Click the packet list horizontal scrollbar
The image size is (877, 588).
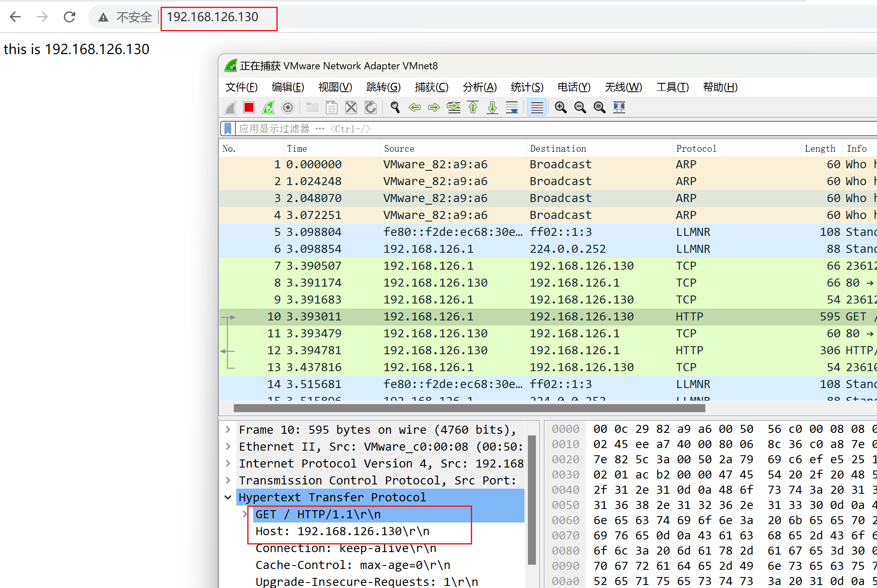point(469,408)
